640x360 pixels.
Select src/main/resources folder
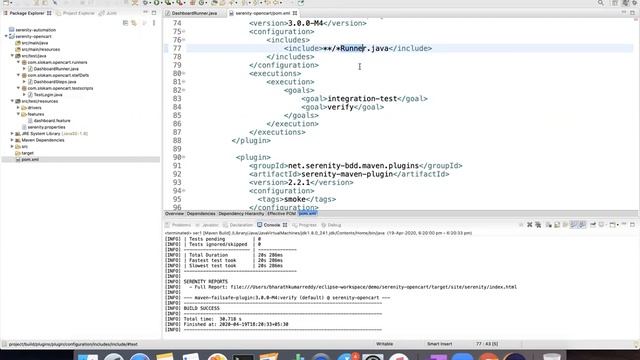click(40, 49)
